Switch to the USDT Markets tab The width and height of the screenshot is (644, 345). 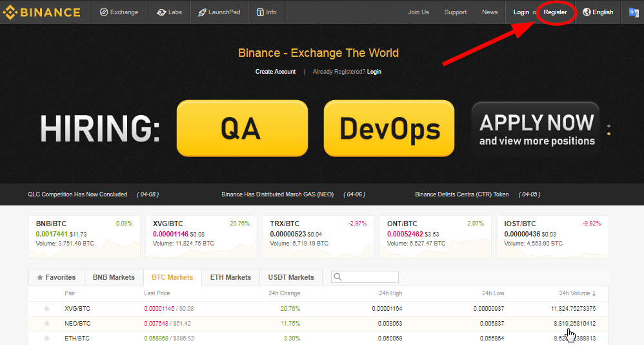[x=291, y=278]
